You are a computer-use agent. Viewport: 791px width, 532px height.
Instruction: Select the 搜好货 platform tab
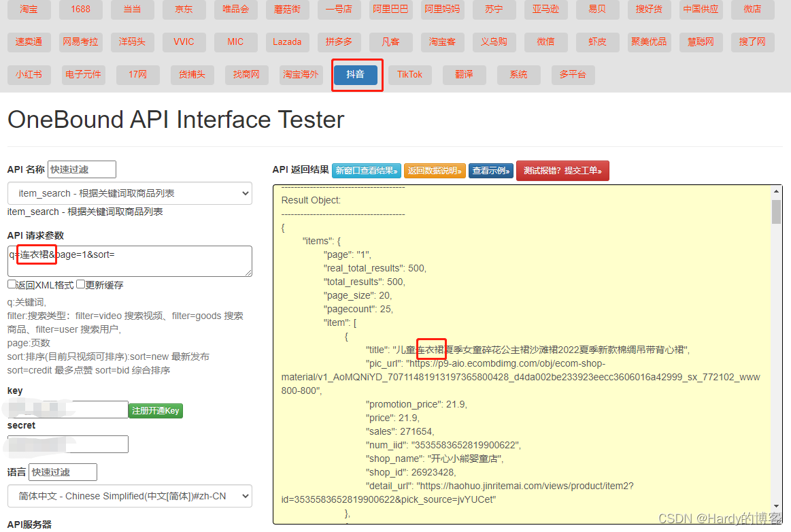(x=649, y=9)
